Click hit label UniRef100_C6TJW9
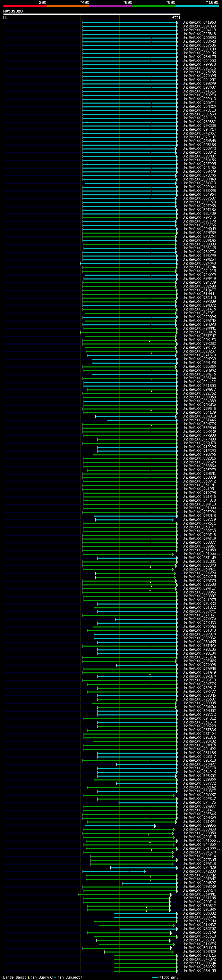Viewport: 222px width, 980px height. click(199, 558)
